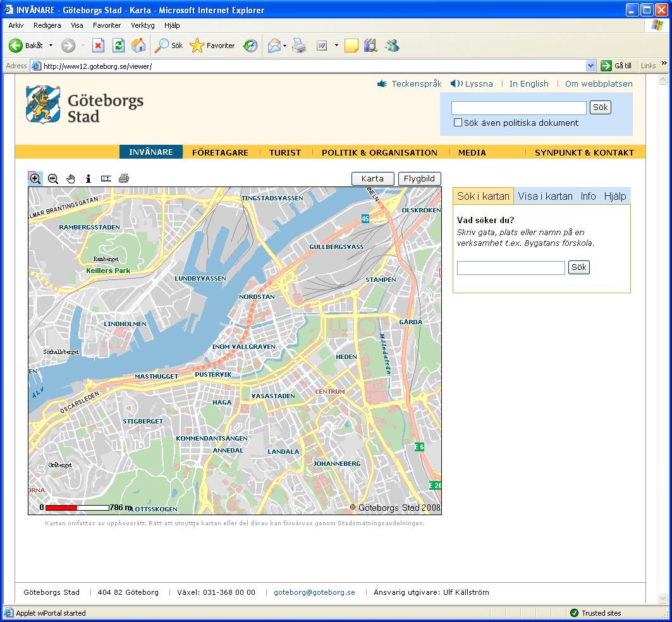This screenshot has height=622, width=672.
Task: Click the map print icon
Action: coord(124,178)
